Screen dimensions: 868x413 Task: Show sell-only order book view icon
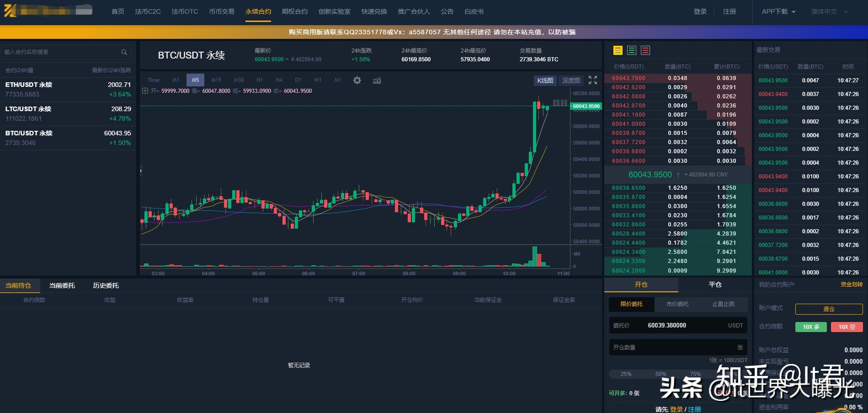click(x=645, y=50)
